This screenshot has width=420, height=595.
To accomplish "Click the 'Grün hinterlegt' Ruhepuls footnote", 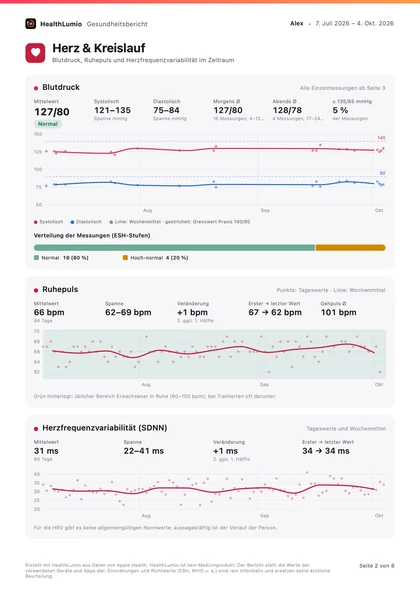I will pos(155,396).
